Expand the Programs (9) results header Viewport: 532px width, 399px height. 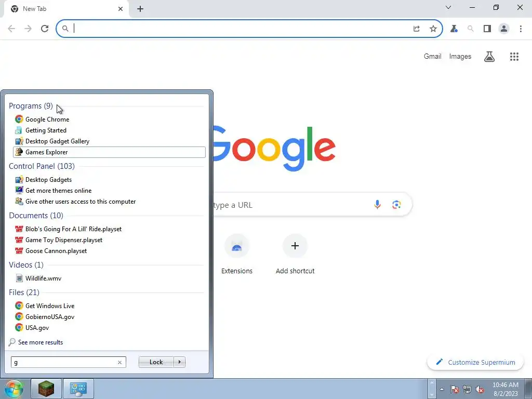coord(31,106)
